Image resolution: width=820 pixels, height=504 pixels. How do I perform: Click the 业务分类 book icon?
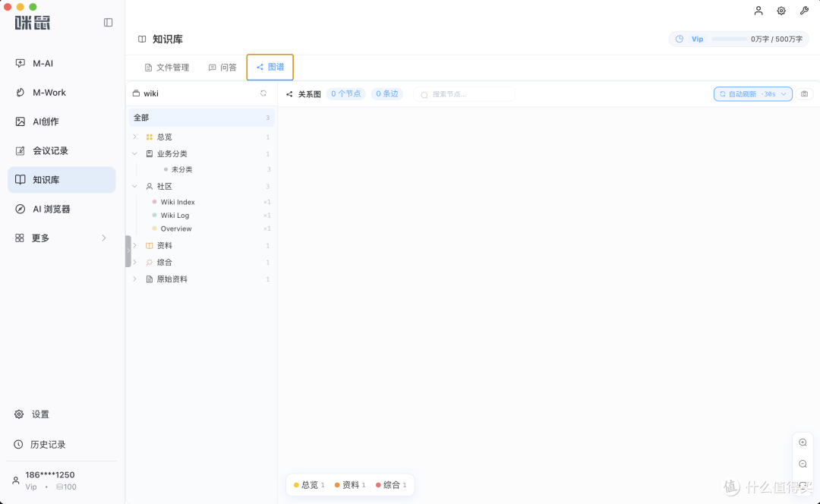150,154
